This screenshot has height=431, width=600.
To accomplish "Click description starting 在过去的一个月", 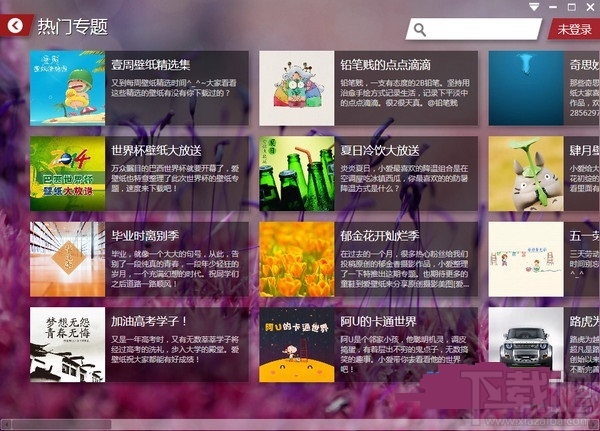I will 404,269.
